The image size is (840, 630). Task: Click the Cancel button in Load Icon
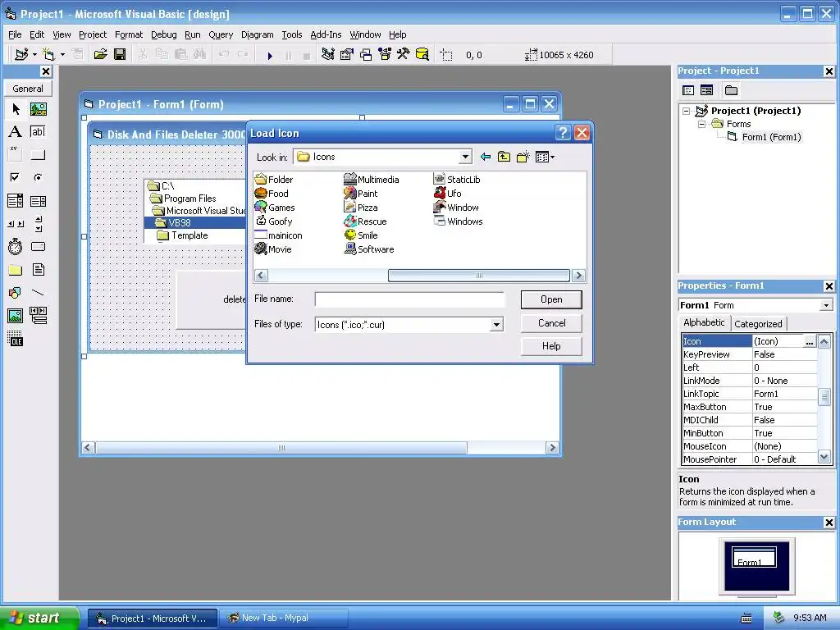coord(551,323)
